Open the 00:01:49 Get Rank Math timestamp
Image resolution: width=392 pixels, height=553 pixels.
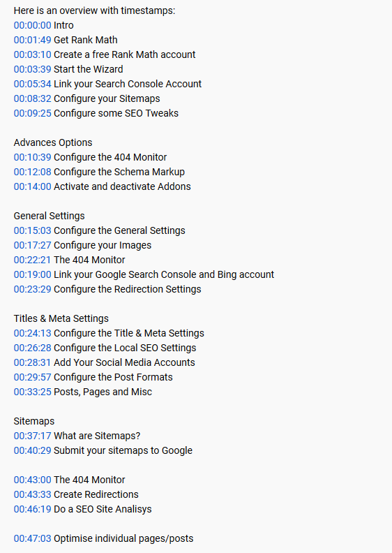(32, 40)
